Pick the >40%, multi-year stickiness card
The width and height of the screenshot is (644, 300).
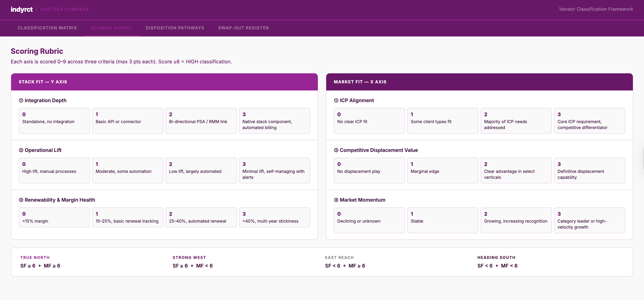274,217
